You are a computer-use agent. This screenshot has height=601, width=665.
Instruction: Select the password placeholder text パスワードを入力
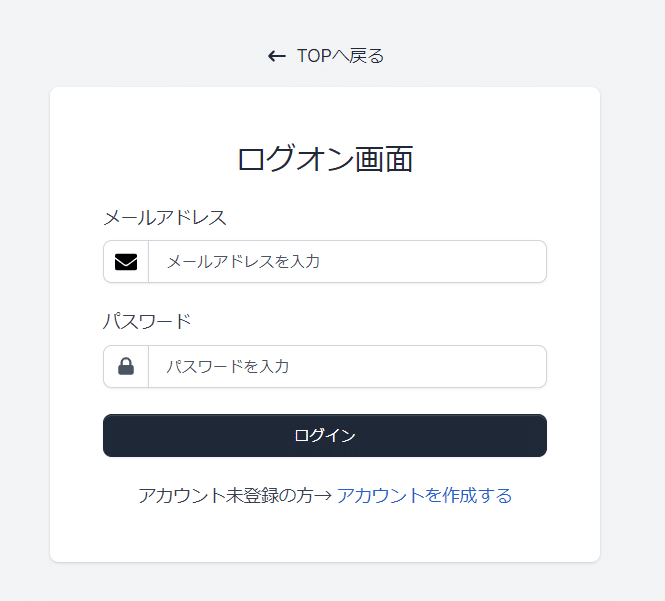[227, 367]
